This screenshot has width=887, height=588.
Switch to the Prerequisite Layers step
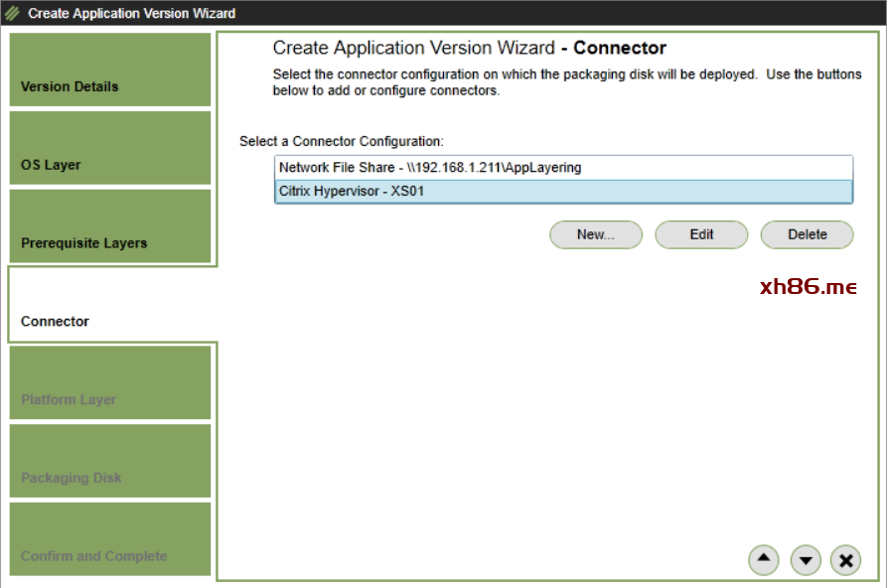click(x=109, y=226)
